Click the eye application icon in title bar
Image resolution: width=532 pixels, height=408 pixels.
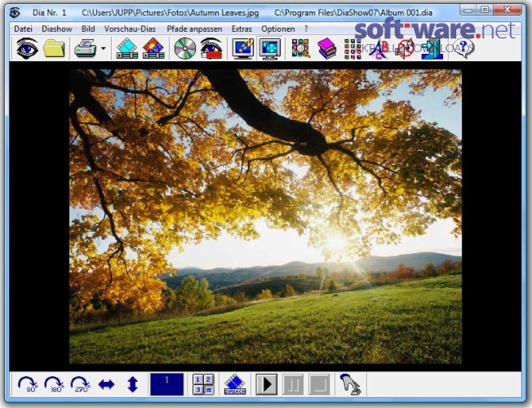coord(15,13)
